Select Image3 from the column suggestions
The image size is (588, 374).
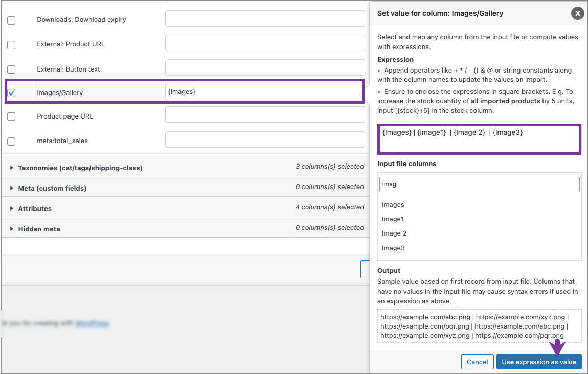pos(393,248)
